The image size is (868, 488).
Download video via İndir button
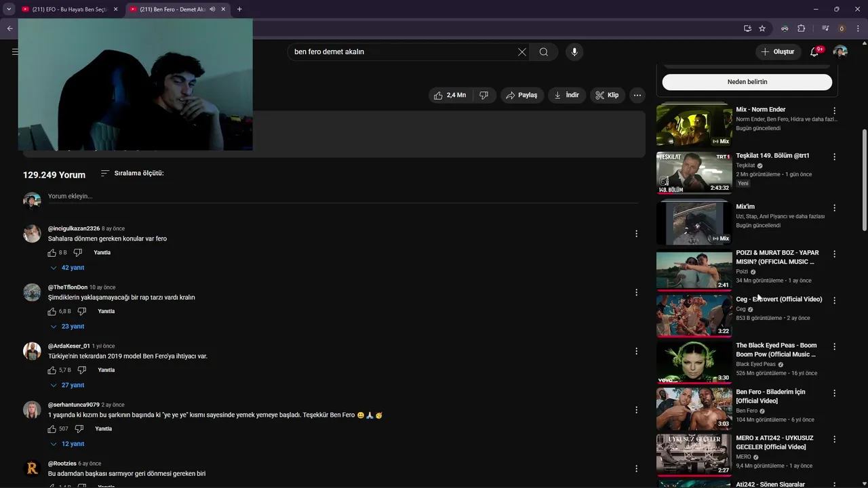point(567,96)
